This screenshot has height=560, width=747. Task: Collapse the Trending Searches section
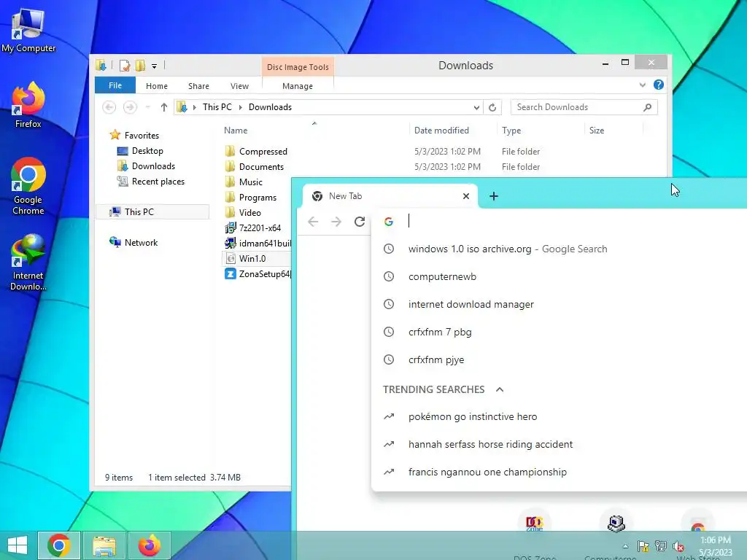click(x=499, y=389)
